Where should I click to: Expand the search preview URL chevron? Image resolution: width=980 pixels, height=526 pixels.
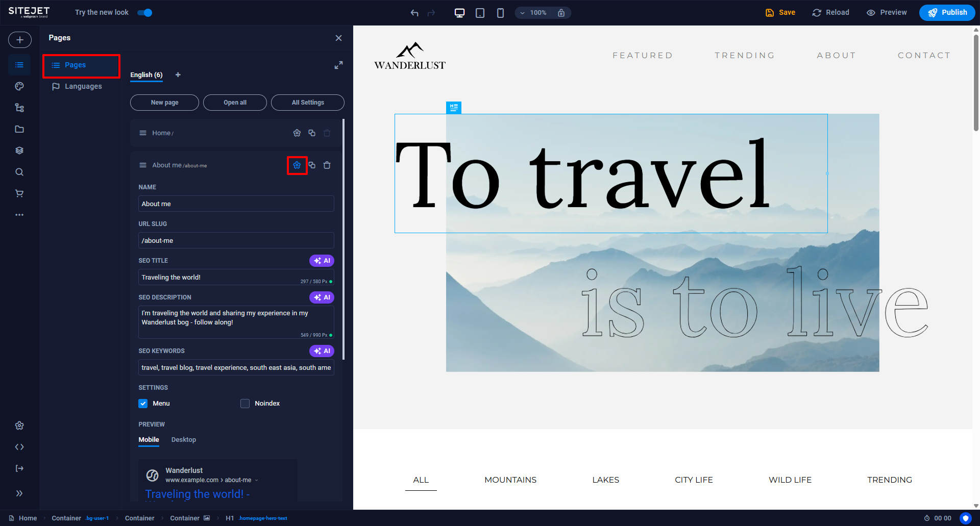(257, 480)
